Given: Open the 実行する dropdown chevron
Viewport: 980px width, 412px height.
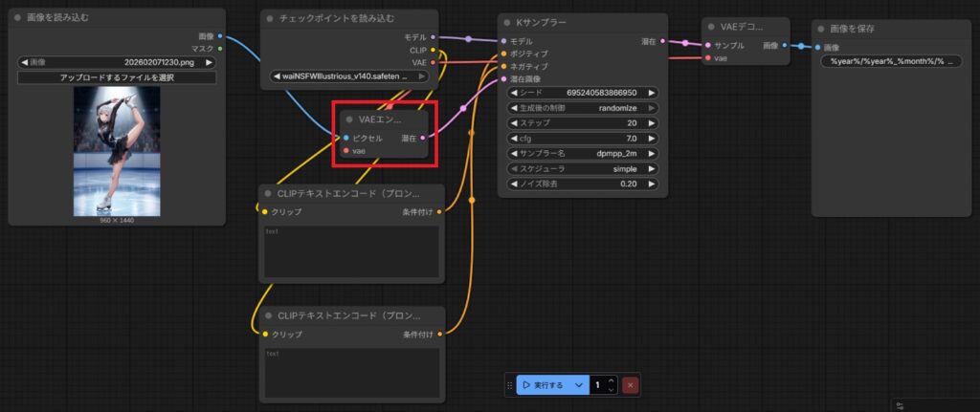Looking at the screenshot, I should pyautogui.click(x=578, y=384).
